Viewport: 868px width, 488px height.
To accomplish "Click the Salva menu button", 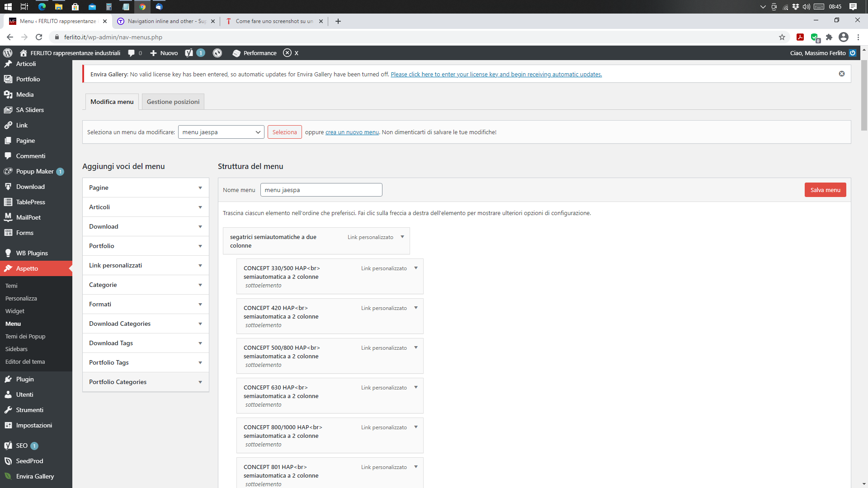I will [x=825, y=190].
